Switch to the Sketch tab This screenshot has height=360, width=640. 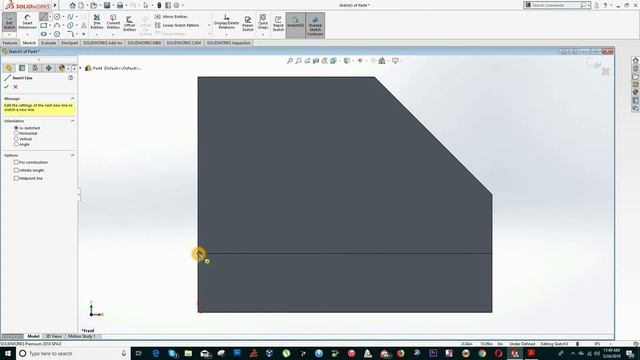[x=29, y=43]
